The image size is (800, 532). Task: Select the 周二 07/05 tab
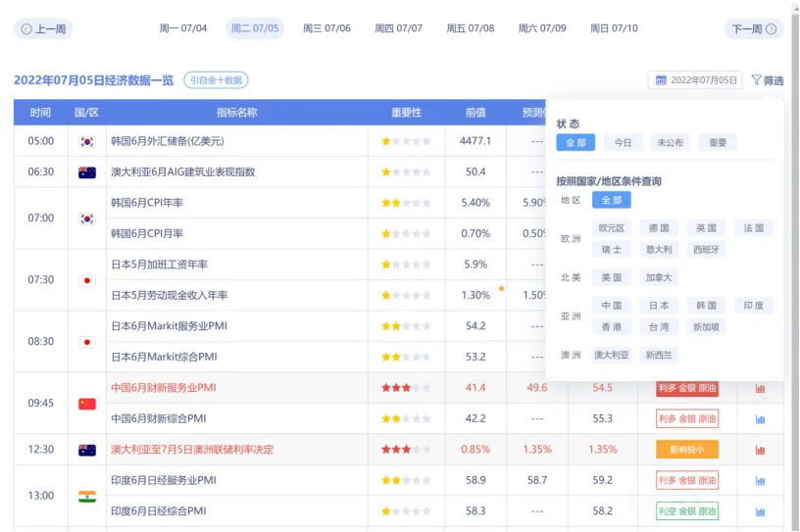255,28
